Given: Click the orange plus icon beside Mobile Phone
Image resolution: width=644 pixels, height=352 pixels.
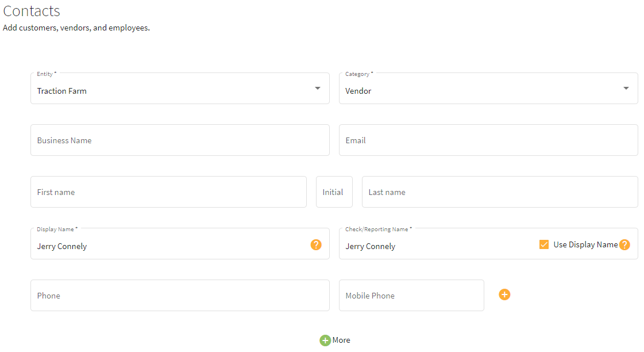Looking at the screenshot, I should pyautogui.click(x=504, y=294).
